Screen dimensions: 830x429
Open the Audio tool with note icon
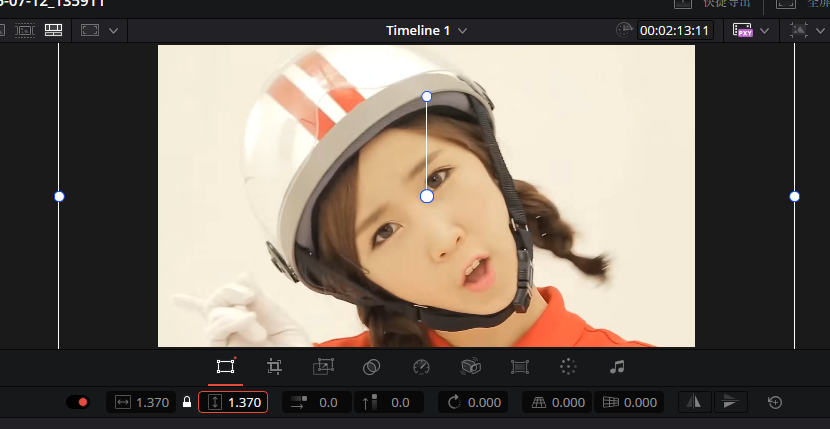[617, 367]
